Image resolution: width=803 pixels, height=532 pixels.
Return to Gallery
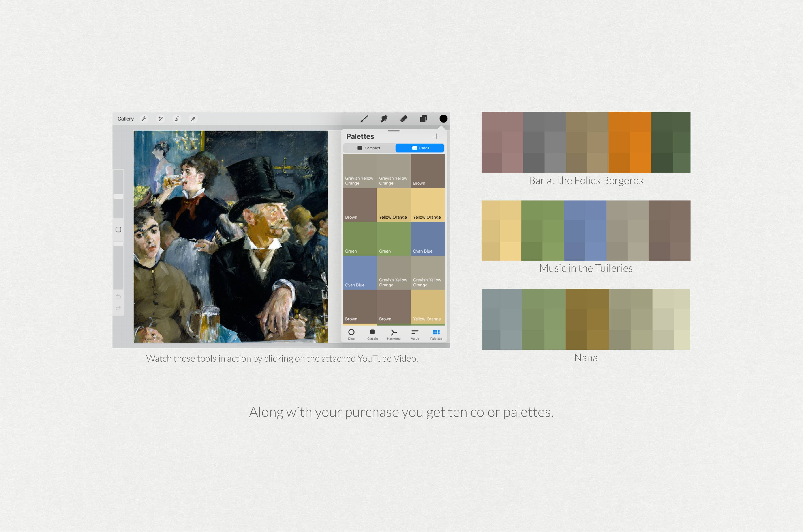(126, 118)
